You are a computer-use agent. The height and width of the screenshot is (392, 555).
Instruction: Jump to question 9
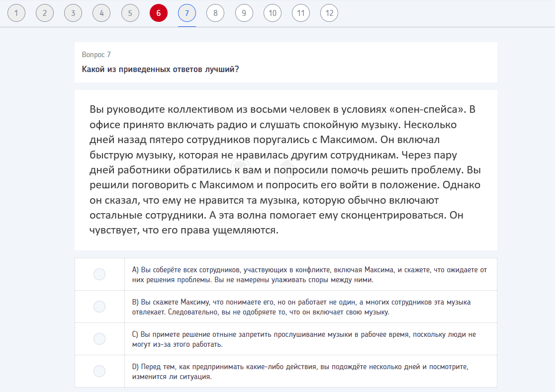(x=244, y=13)
